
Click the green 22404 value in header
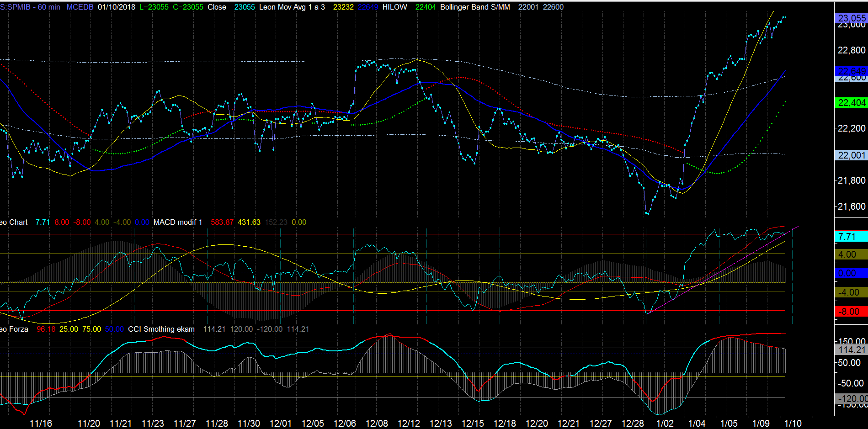tap(426, 7)
